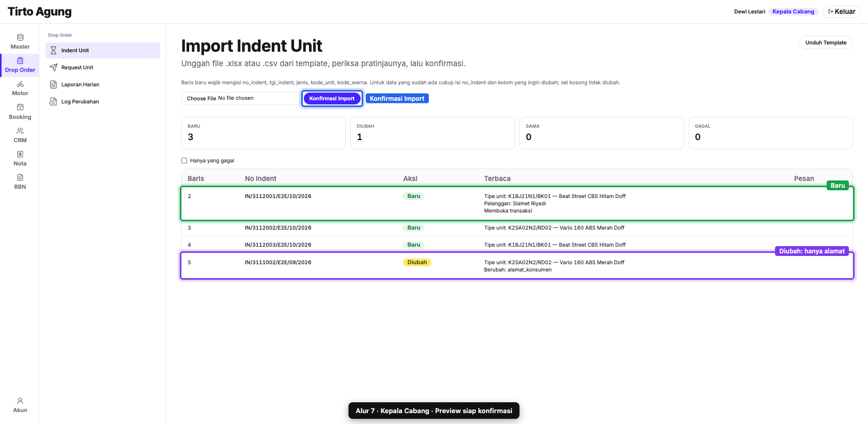The image size is (868, 424).
Task: Click Choose File to upload
Action: (202, 98)
